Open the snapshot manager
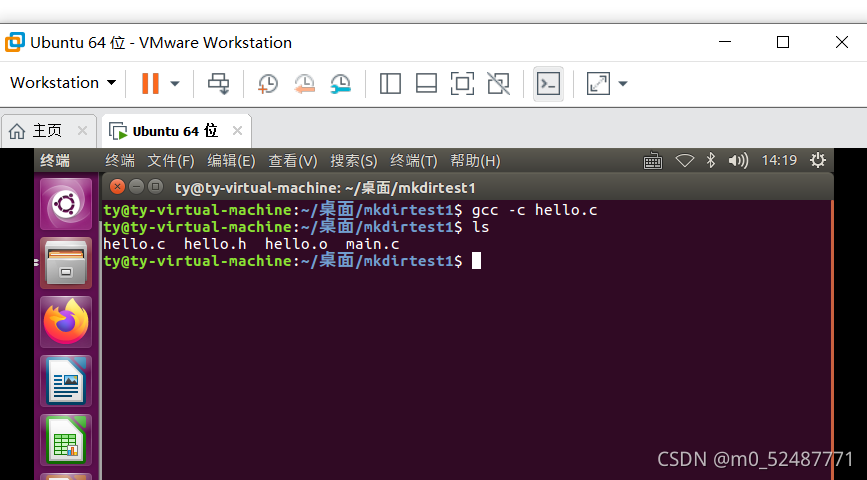Screen dimensions: 867x480 coord(341,84)
